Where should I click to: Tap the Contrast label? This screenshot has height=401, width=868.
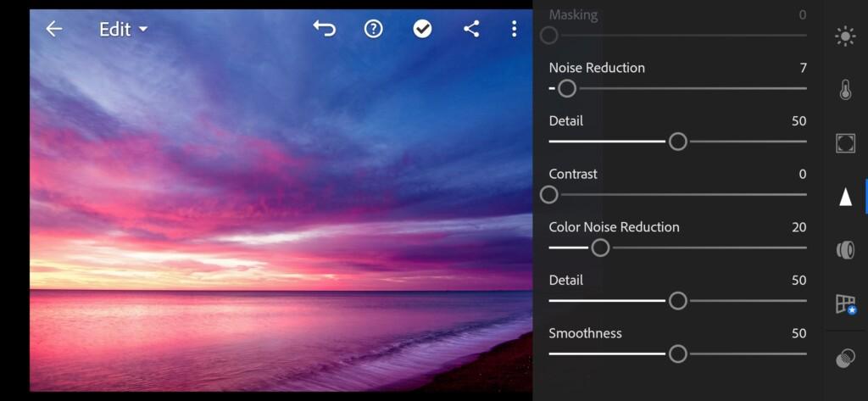tap(573, 174)
